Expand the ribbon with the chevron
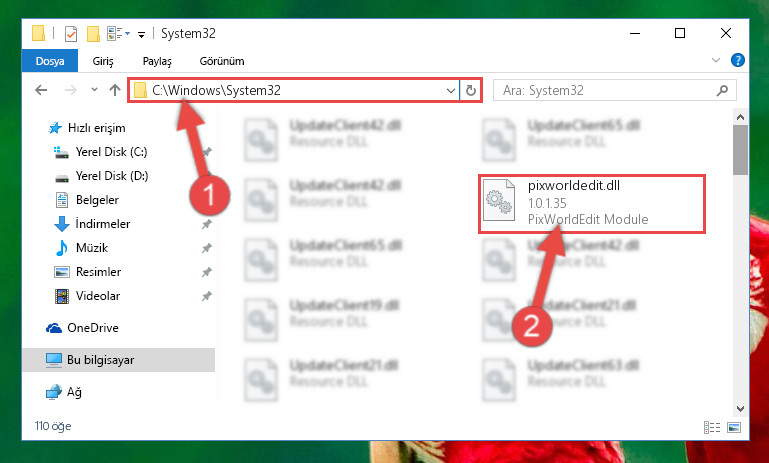 coord(716,60)
